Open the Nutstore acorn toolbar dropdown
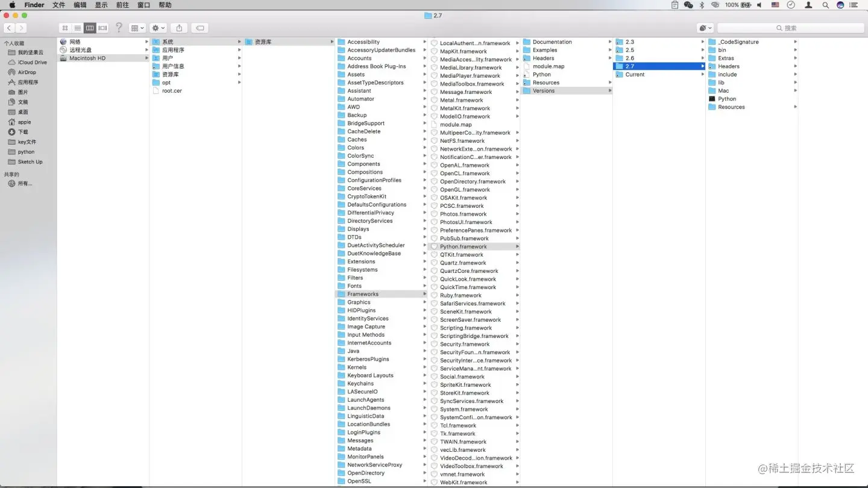 (x=705, y=28)
